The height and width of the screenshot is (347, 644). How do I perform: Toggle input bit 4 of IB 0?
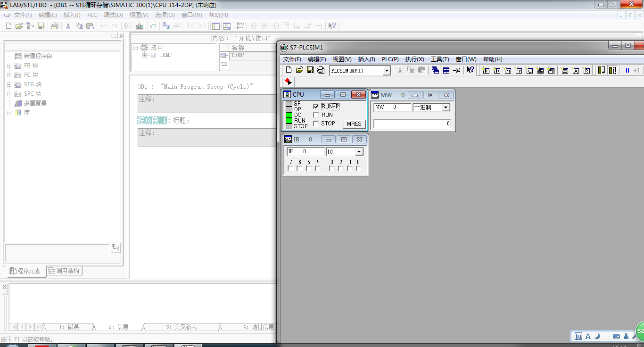[x=318, y=168]
